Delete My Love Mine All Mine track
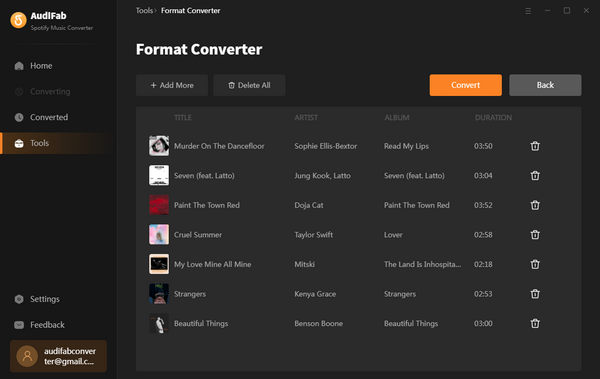Screen dimensions: 600x379 [x=535, y=264]
